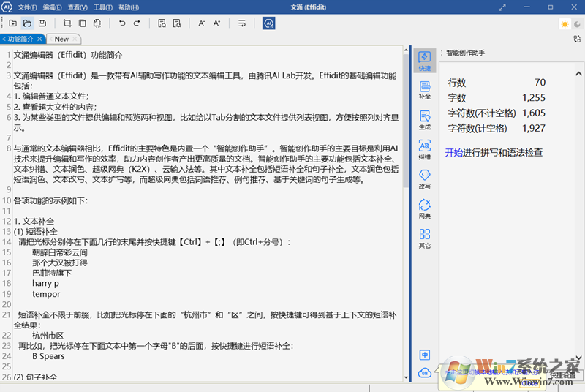Image resolution: width=585 pixels, height=392 pixels.
Task: Open the 快捷 panel in the sidebar
Action: click(424, 61)
